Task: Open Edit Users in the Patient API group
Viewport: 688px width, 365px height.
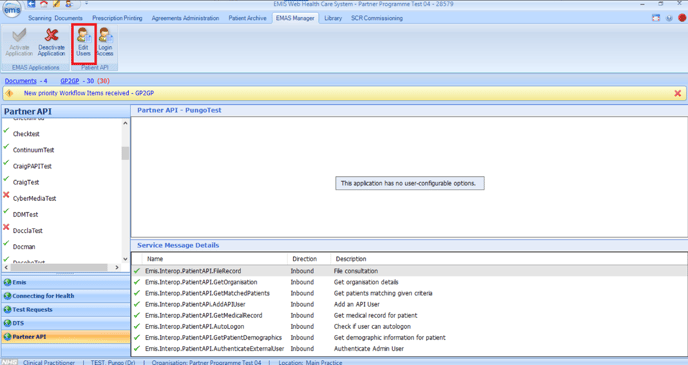Action: [83, 43]
